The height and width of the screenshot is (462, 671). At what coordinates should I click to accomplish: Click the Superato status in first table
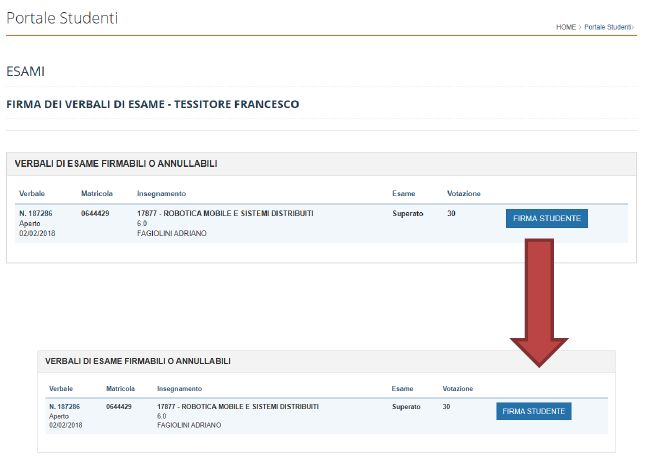(x=408, y=214)
